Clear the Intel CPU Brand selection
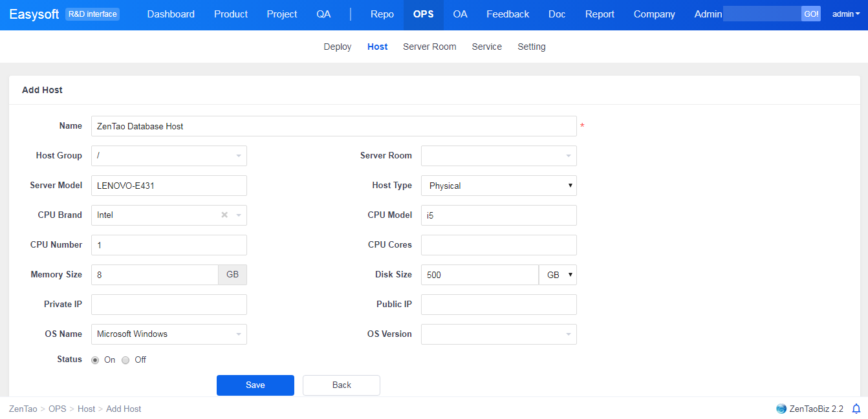 [x=224, y=215]
